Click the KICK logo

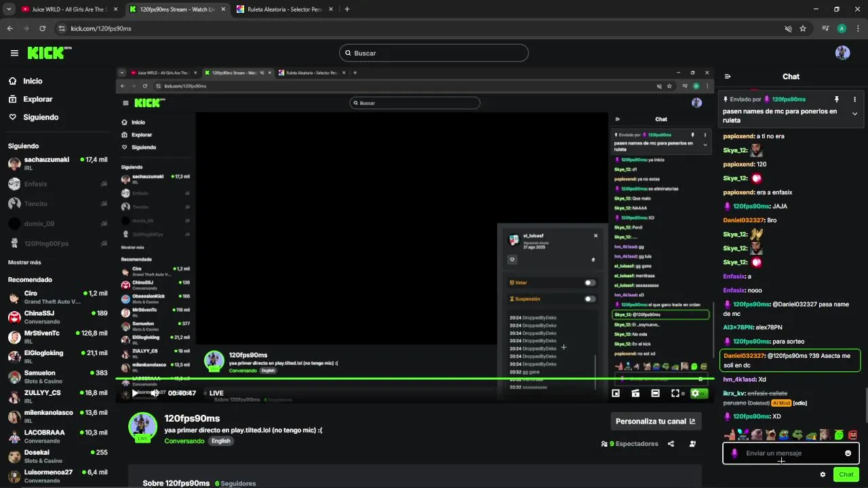[49, 53]
